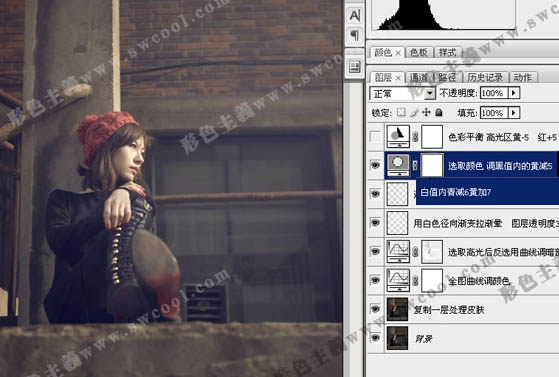Select layer name 复制一层处理皮肤
The width and height of the screenshot is (559, 377).
pyautogui.click(x=449, y=310)
